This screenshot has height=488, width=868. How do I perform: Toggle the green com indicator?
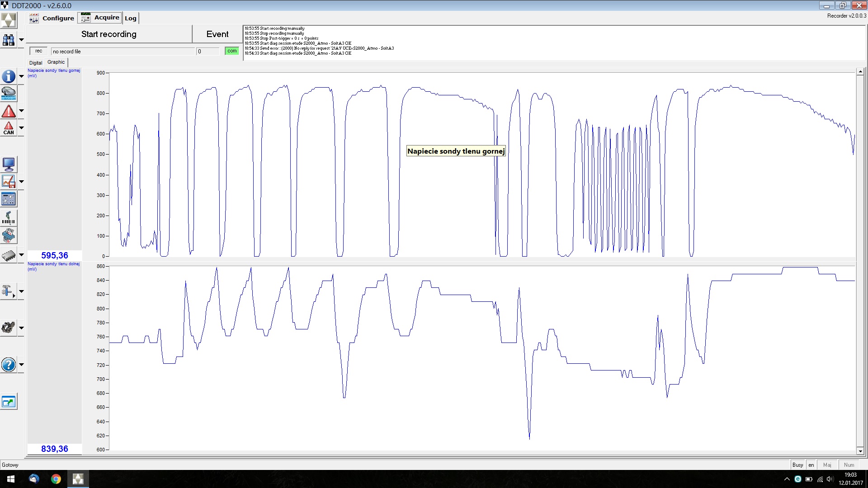[x=232, y=51]
